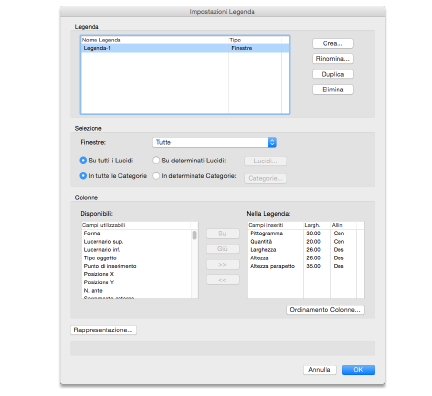This screenshot has width=432, height=396.
Task: Open Ordinamento Colonne... settings
Action: [x=325, y=310]
